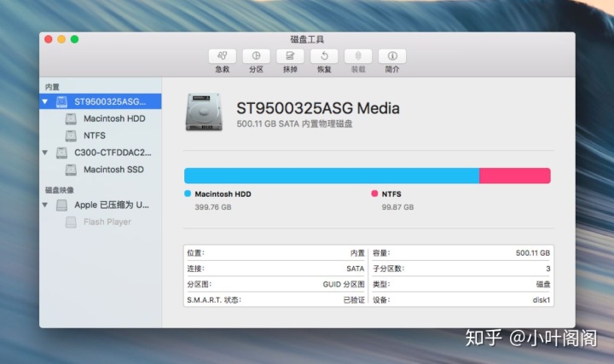Viewport: 614px width, 364px height.
Task: Click the 类型 value 磁盘
Action: click(x=542, y=285)
